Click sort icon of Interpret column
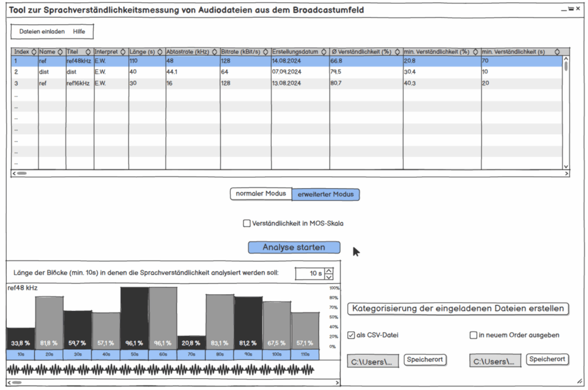The image size is (588, 390). (x=123, y=52)
